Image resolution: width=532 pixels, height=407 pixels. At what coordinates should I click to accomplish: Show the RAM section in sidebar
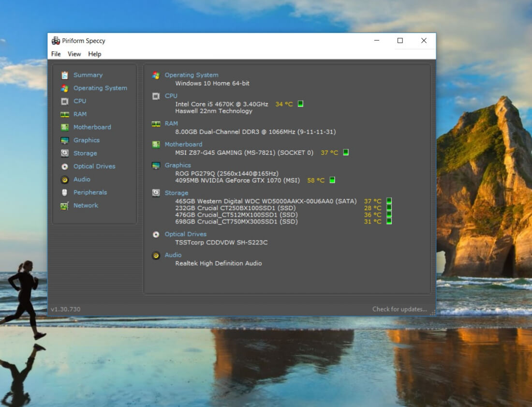click(80, 114)
